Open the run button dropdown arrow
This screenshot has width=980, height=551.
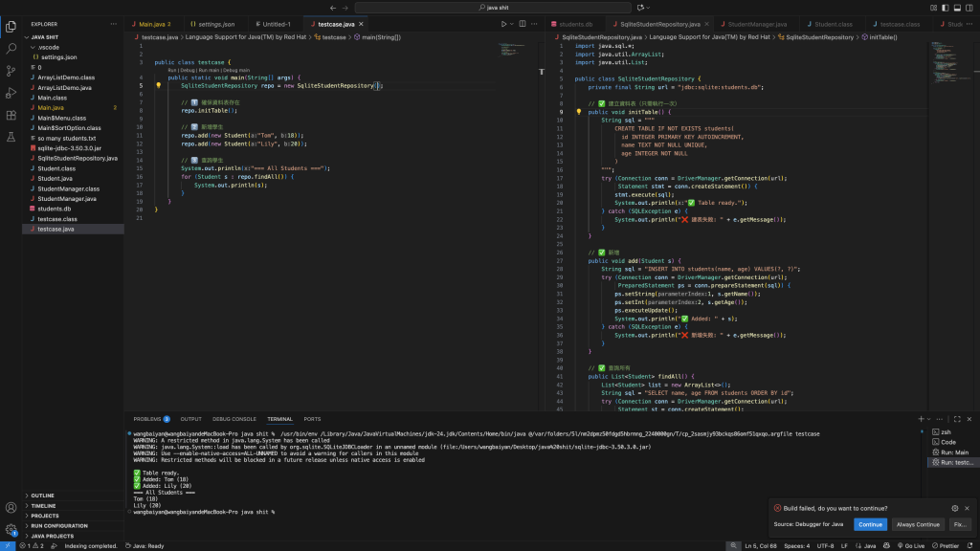click(511, 24)
